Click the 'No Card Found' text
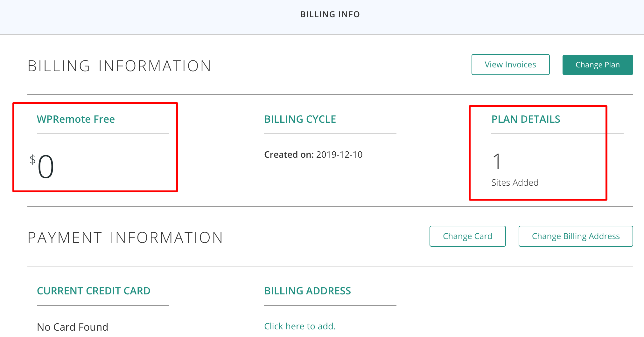 pos(73,327)
